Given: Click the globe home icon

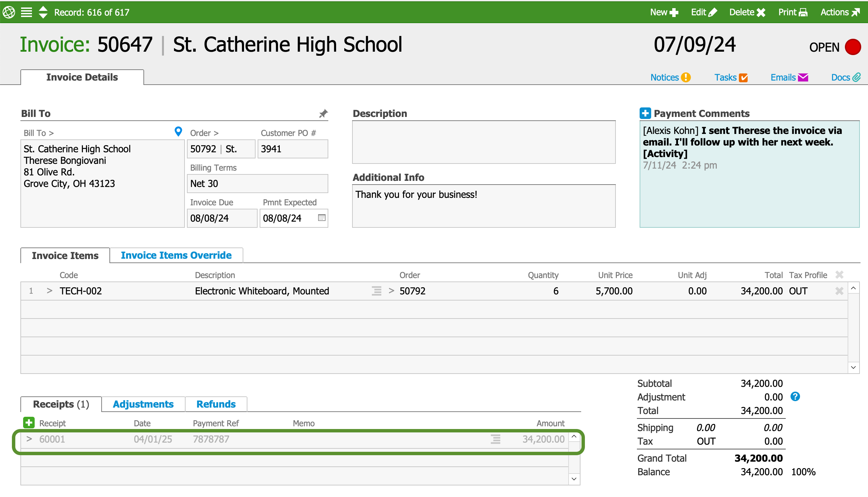Looking at the screenshot, I should 9,12.
